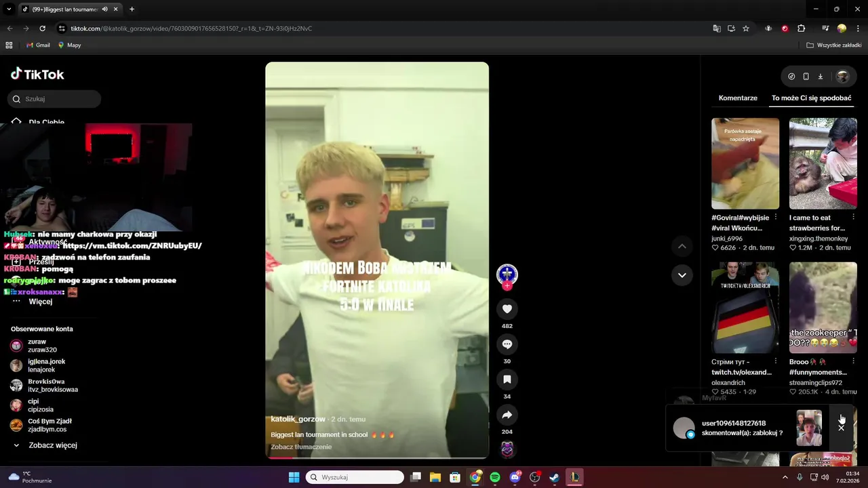Go to previous video with up chevron
868x488 pixels.
point(682,246)
